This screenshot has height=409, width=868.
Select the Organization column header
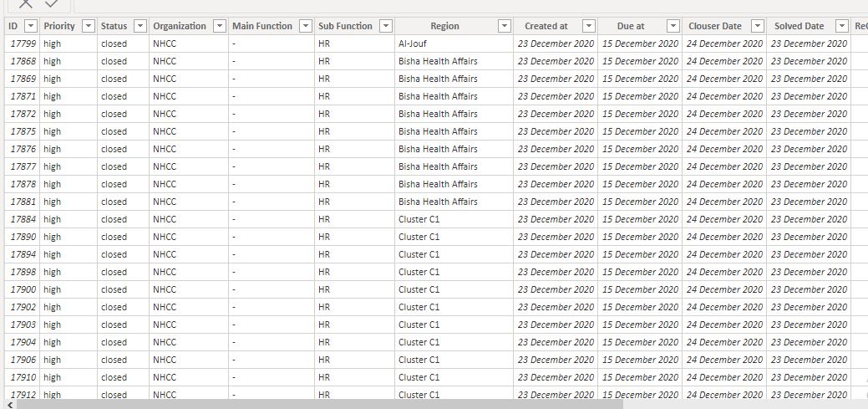[180, 26]
